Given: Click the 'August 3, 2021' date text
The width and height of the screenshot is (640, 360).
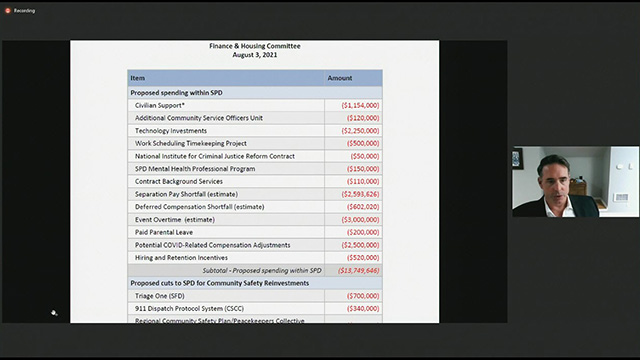Looking at the screenshot, I should click(255, 55).
